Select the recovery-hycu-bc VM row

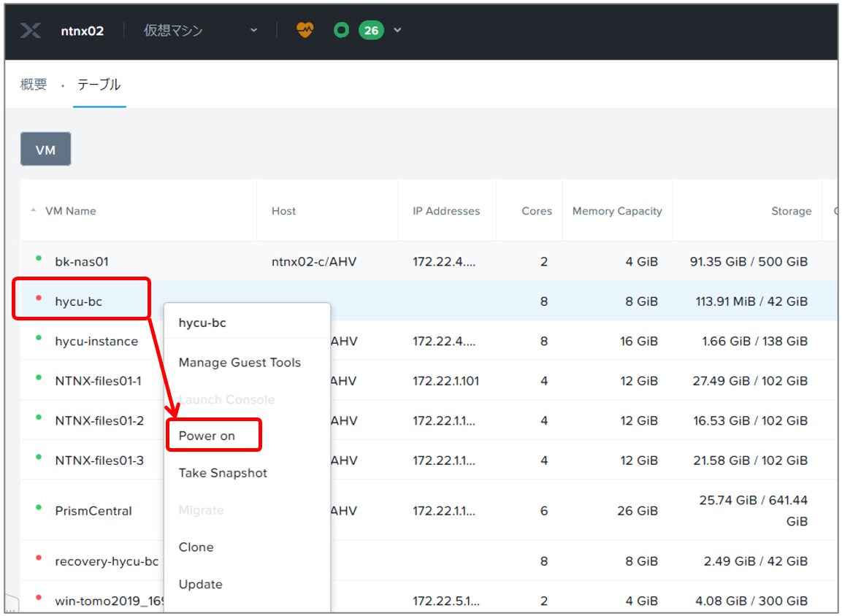pyautogui.click(x=429, y=561)
